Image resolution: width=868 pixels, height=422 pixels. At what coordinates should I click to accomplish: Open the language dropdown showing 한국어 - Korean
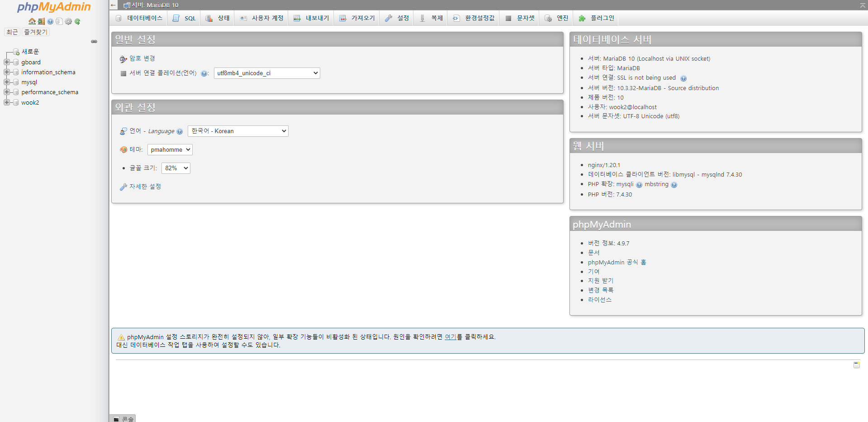[238, 131]
